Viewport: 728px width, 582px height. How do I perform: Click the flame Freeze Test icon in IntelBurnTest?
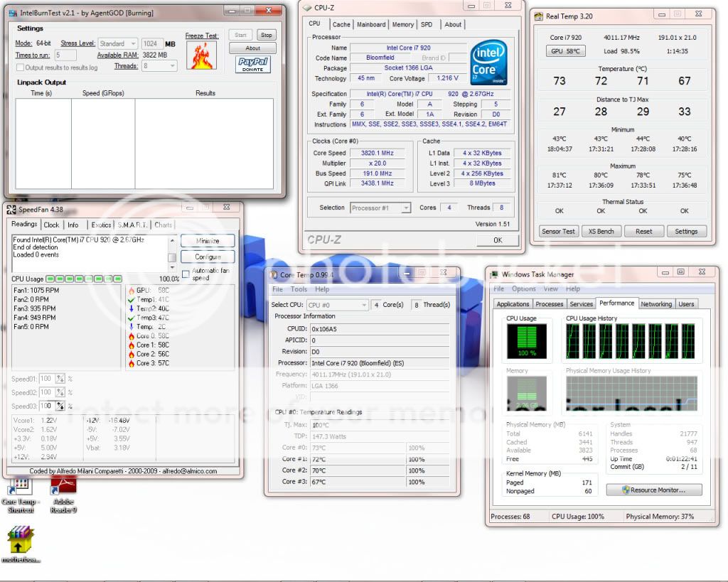201,55
